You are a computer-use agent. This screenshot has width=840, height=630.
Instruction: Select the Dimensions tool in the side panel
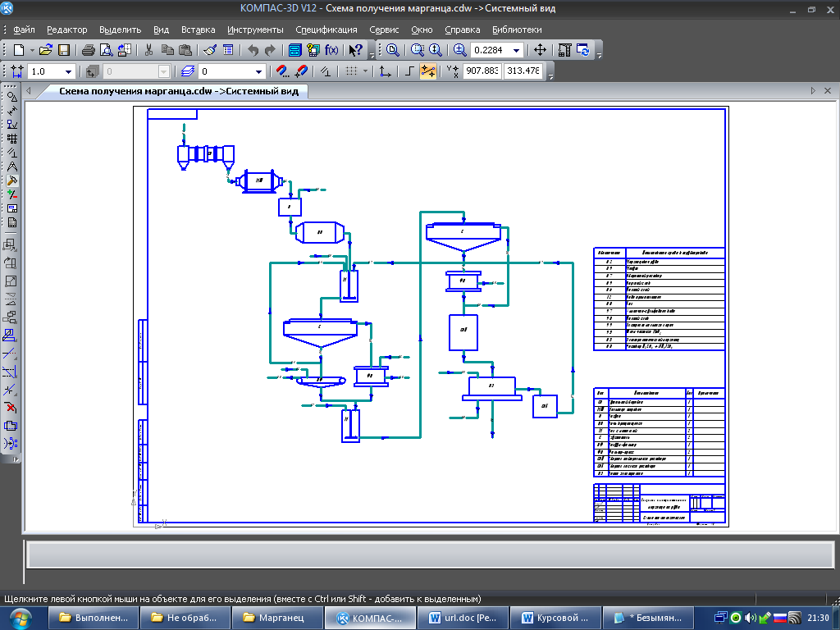[x=11, y=111]
